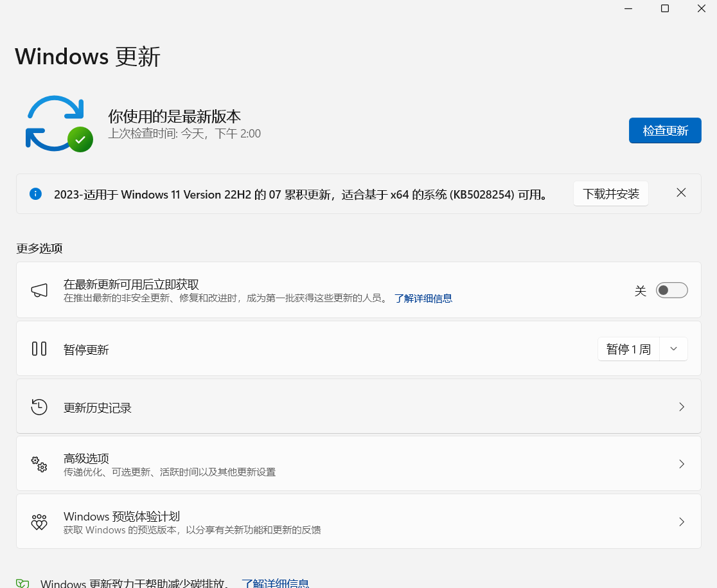Screen dimensions: 717x588
Task: Click the Insider Program hearts icon
Action: point(39,522)
